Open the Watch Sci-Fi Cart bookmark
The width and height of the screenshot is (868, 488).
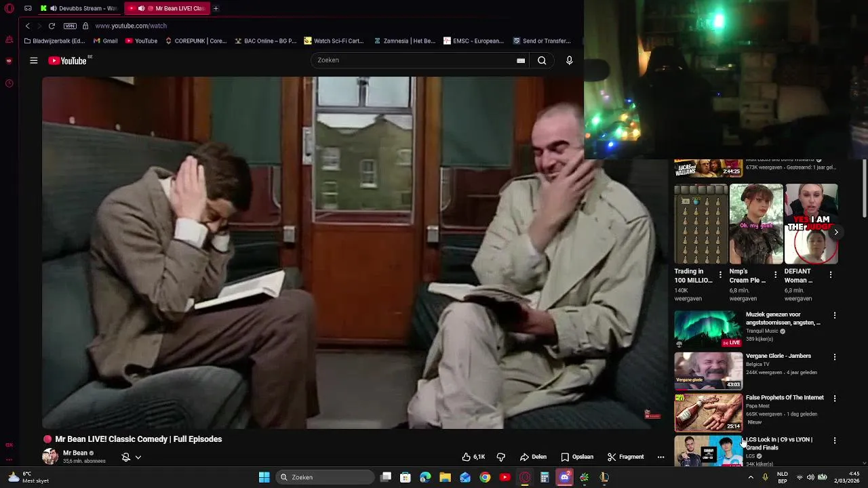334,41
